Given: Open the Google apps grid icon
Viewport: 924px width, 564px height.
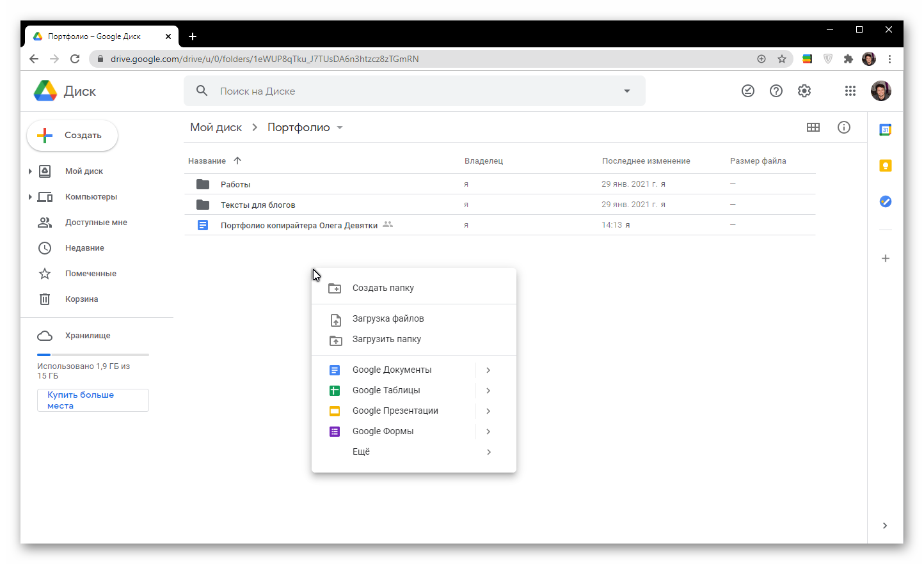Looking at the screenshot, I should [x=850, y=91].
